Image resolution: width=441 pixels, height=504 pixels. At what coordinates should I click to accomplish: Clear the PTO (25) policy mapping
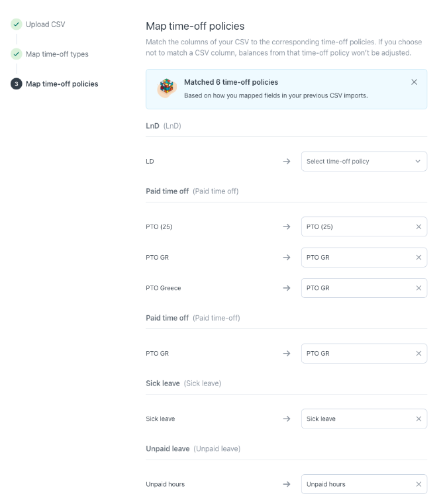(418, 227)
